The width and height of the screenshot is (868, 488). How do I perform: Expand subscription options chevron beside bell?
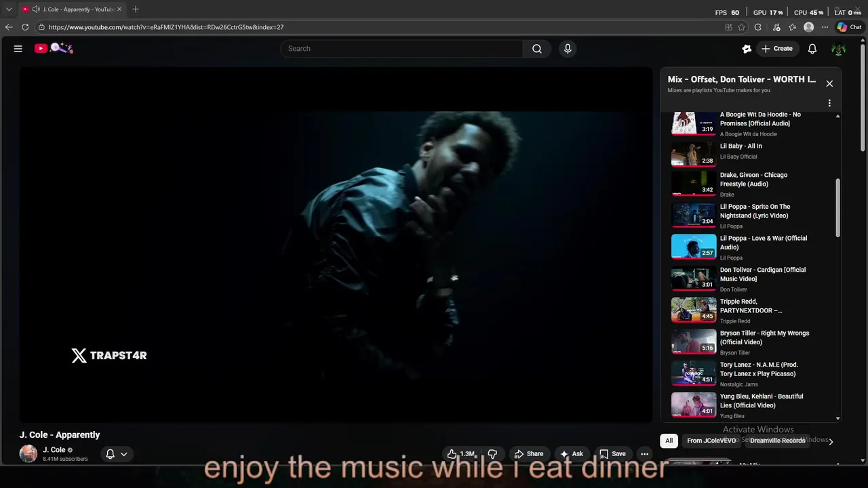click(123, 454)
